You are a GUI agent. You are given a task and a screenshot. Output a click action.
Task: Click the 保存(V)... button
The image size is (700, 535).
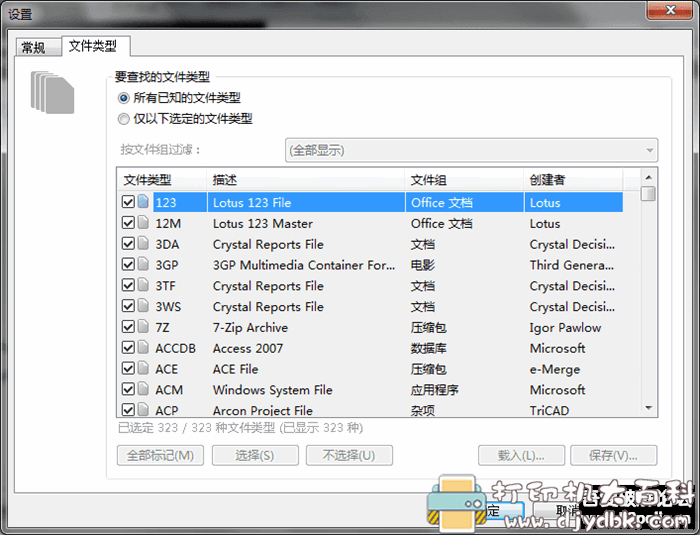click(x=613, y=456)
